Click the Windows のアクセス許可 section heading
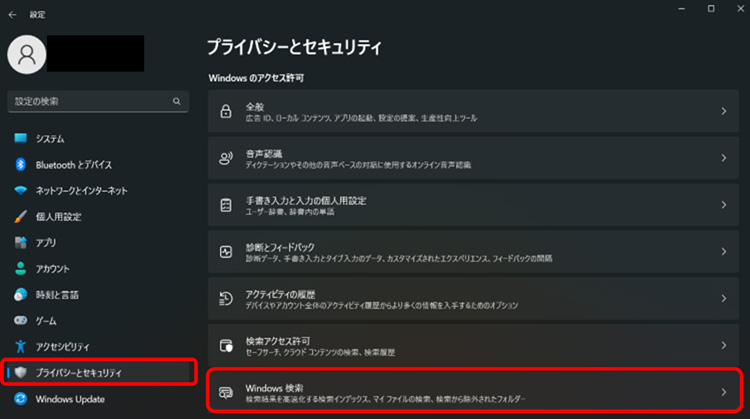The height and width of the screenshot is (419, 750). tap(256, 78)
